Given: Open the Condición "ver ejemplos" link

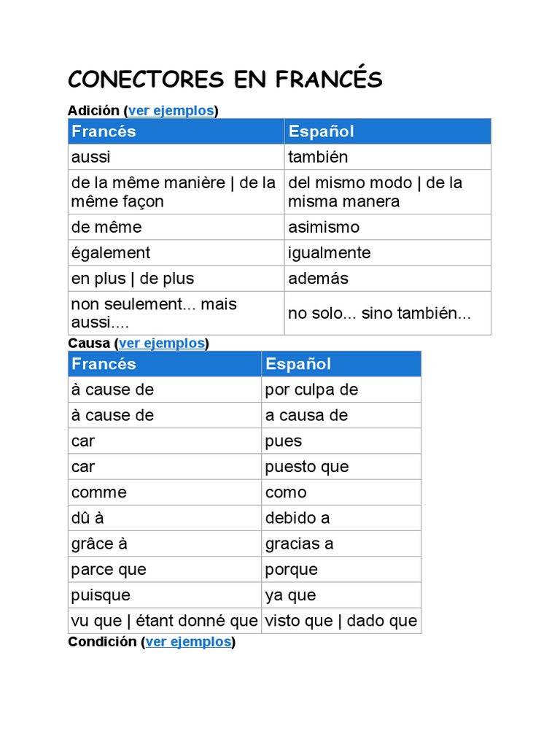Looking at the screenshot, I should (189, 642).
